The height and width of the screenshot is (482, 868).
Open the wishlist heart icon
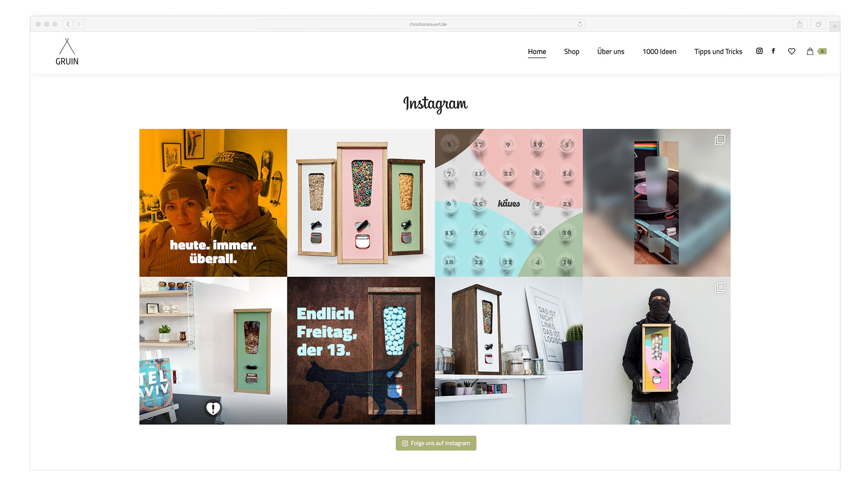click(x=792, y=52)
